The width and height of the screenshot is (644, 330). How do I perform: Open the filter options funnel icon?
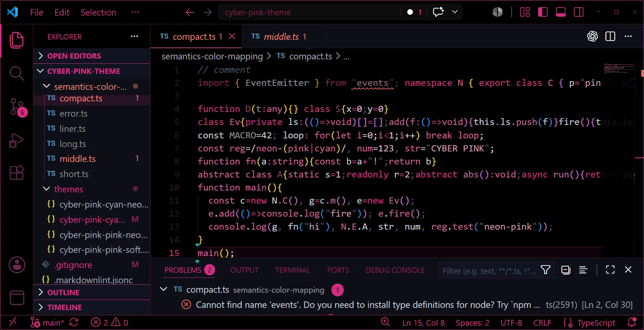click(x=545, y=270)
